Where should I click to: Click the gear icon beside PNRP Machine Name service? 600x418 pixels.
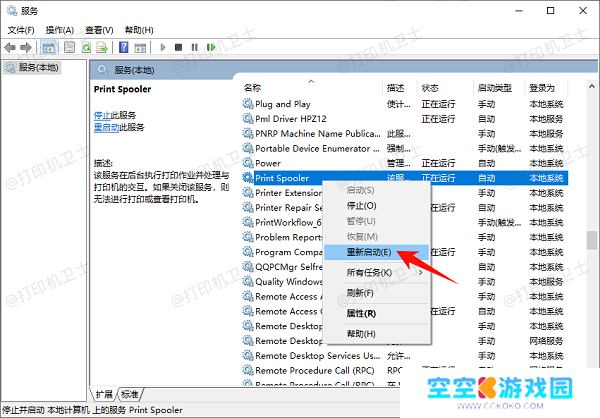coord(248,134)
